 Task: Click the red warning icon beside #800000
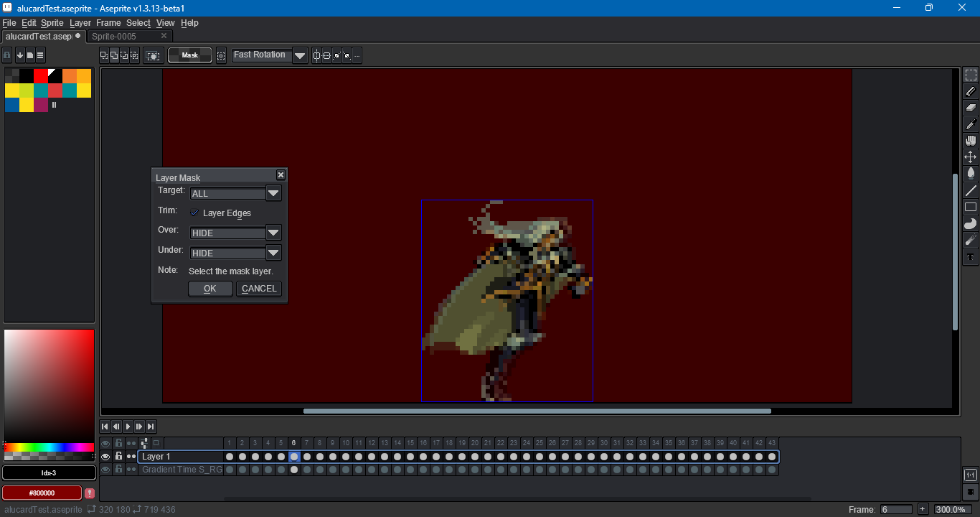pos(90,493)
